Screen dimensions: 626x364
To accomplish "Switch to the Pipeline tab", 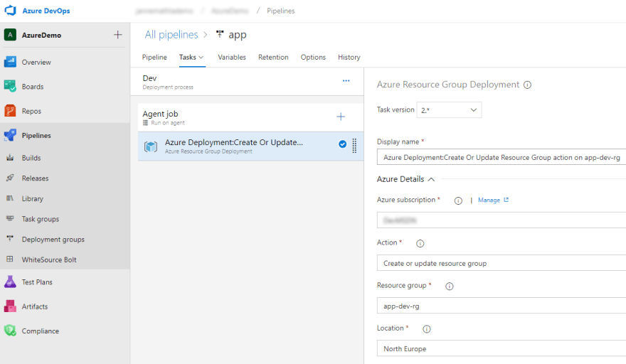I will click(154, 57).
